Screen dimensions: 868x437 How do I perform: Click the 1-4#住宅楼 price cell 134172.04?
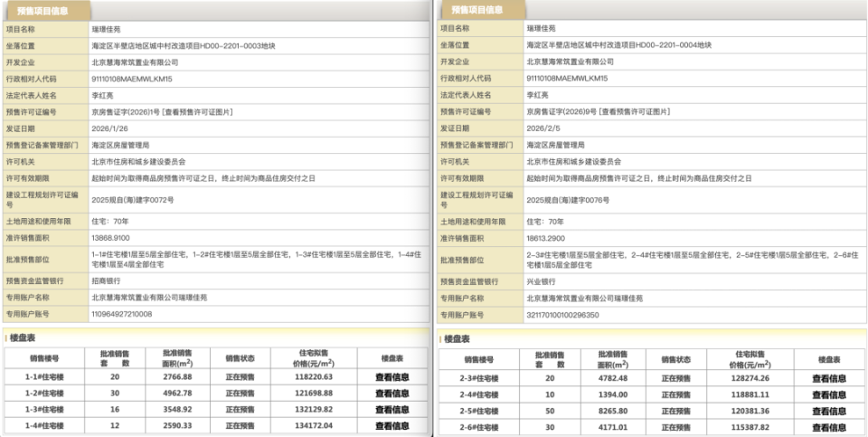point(313,426)
